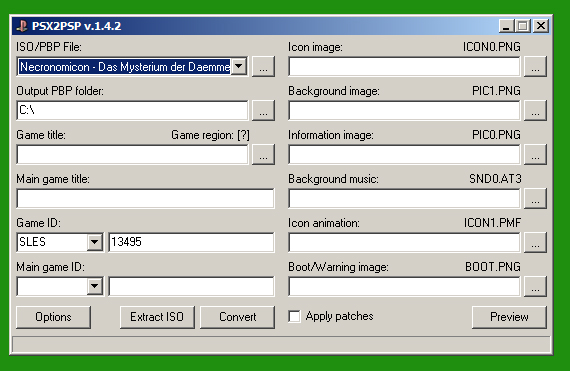Open the Options button
This screenshot has height=371, width=570.
click(53, 317)
